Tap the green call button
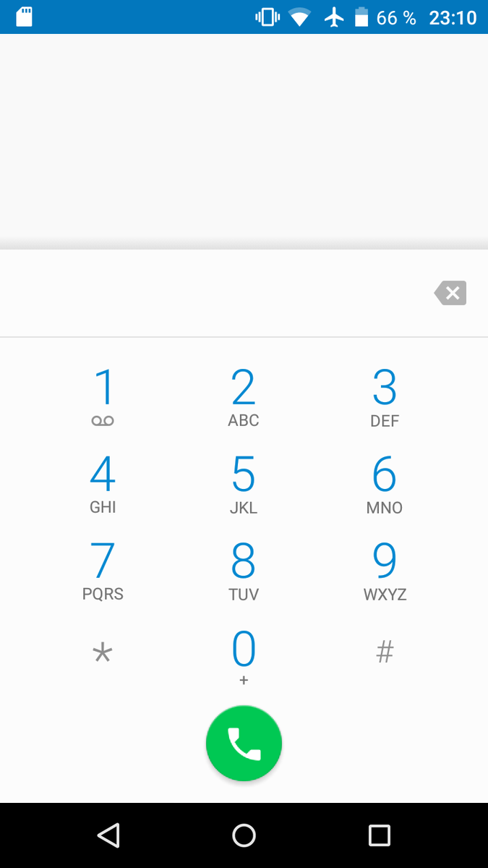This screenshot has width=488, height=868. coord(244,743)
